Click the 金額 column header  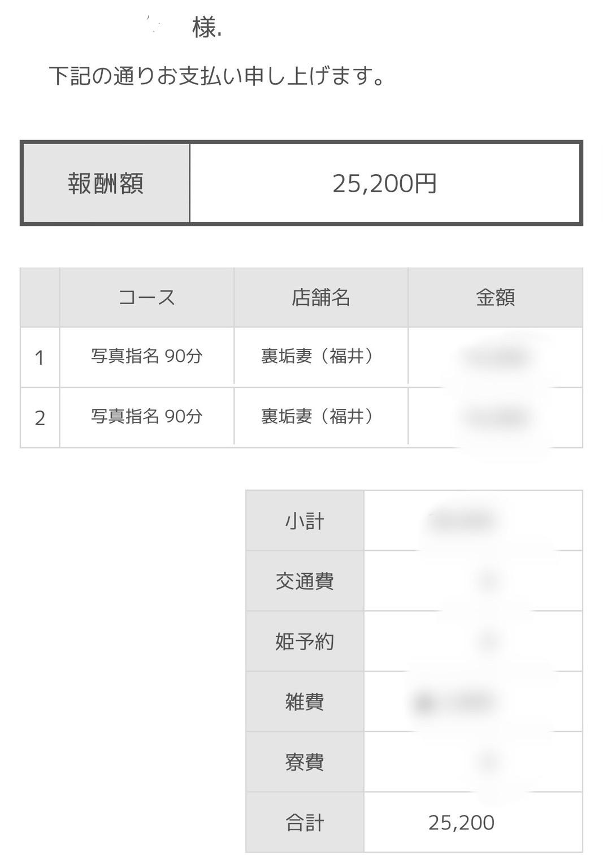(496, 297)
